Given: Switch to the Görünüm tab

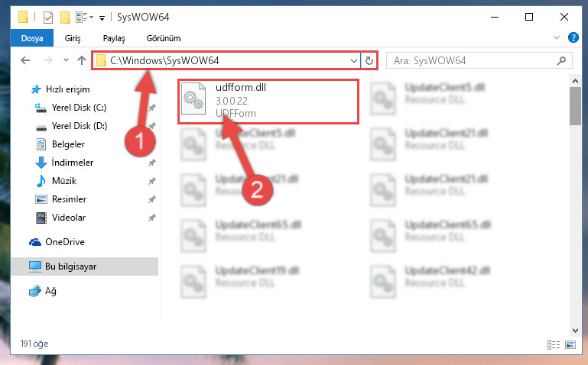Looking at the screenshot, I should coord(164,38).
